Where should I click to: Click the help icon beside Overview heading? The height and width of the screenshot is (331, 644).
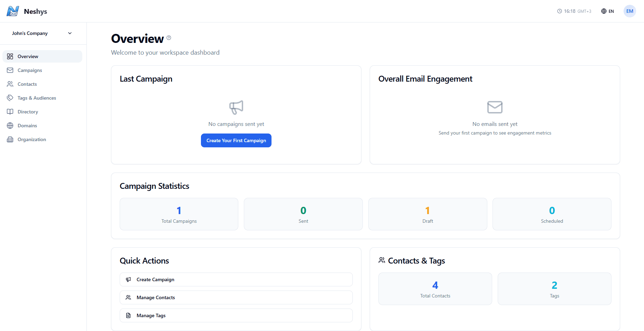pos(169,38)
